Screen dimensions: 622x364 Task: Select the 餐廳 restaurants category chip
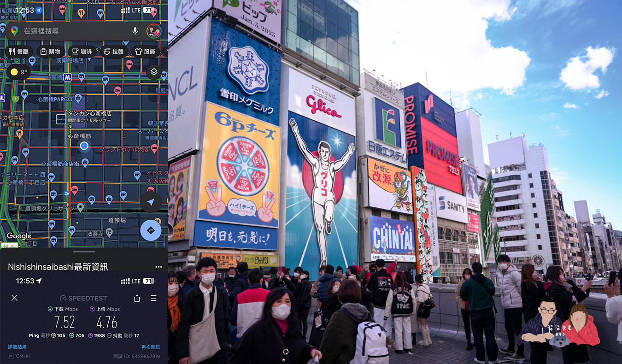(x=19, y=52)
